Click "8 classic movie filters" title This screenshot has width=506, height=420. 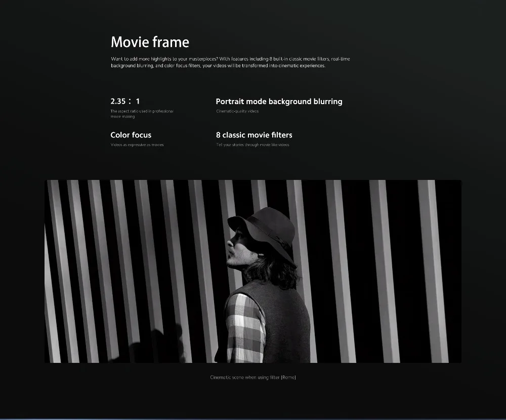tap(254, 135)
